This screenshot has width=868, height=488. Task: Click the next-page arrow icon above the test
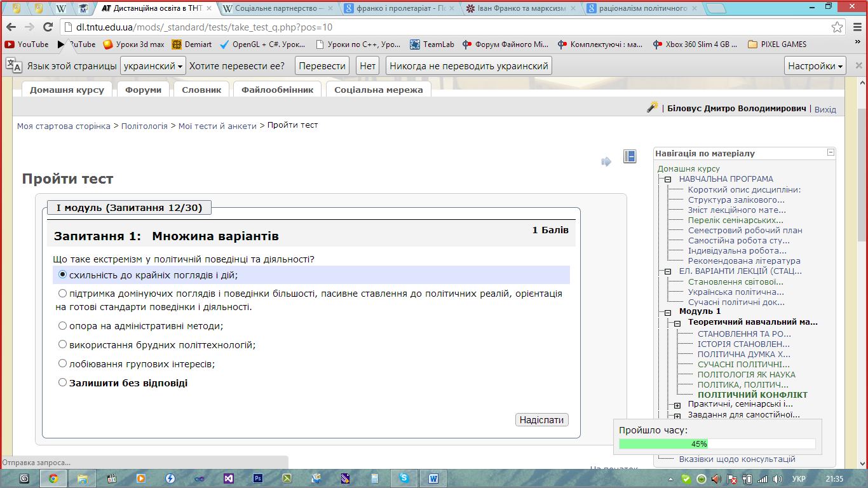point(606,161)
